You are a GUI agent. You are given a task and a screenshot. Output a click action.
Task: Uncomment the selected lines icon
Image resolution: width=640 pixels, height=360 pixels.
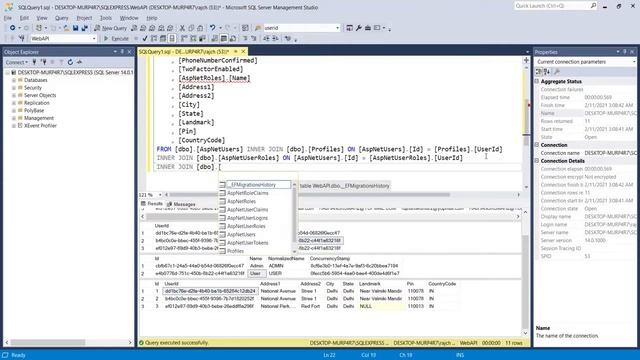point(253,38)
